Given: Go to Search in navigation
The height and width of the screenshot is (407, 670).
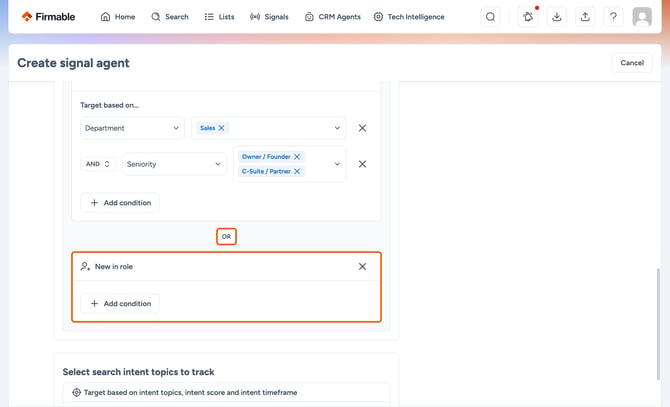Looking at the screenshot, I should [x=170, y=17].
